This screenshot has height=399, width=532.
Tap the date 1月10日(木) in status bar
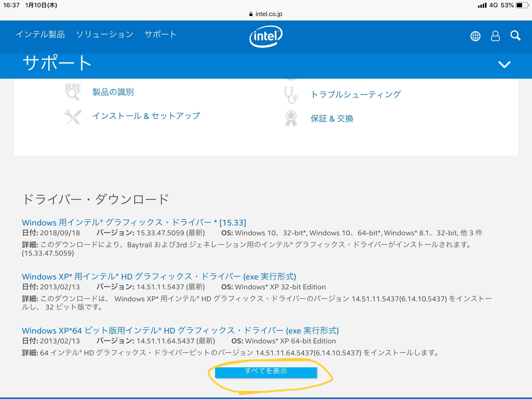(x=41, y=5)
